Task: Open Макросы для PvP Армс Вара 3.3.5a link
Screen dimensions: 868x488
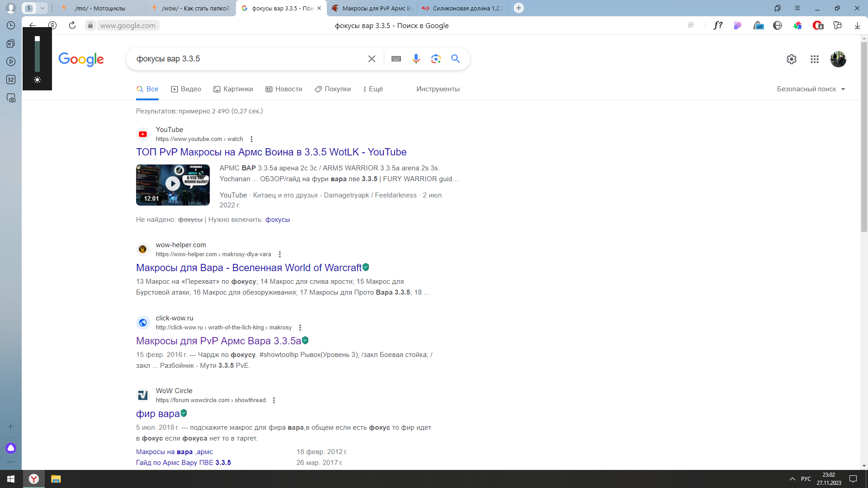Action: click(x=218, y=341)
